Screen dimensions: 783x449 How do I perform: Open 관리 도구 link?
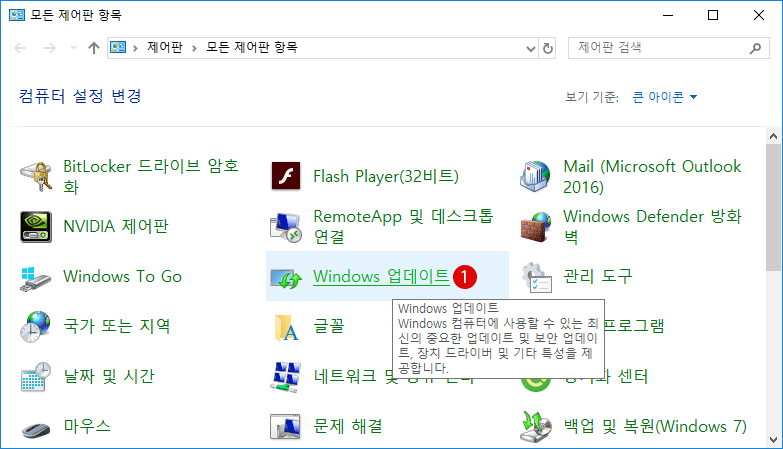click(x=598, y=276)
